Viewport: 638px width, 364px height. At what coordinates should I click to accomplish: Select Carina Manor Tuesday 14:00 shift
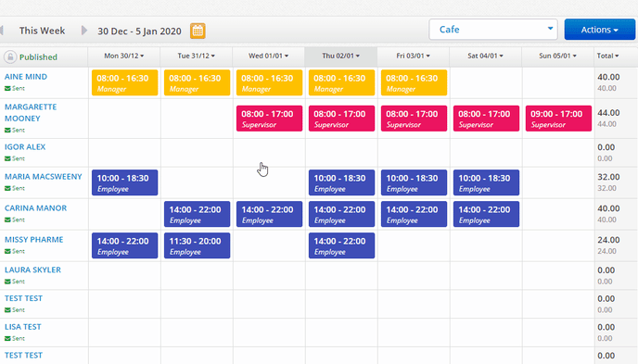point(197,214)
